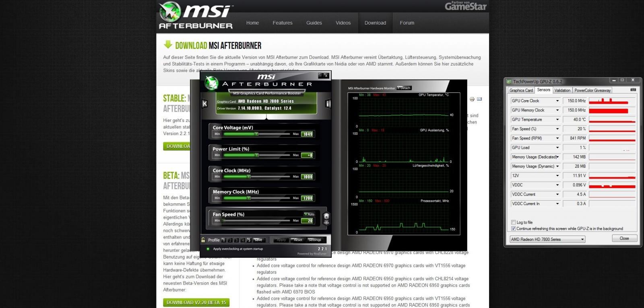
Task: Click the GPU-Z Close button
Action: pos(624,238)
